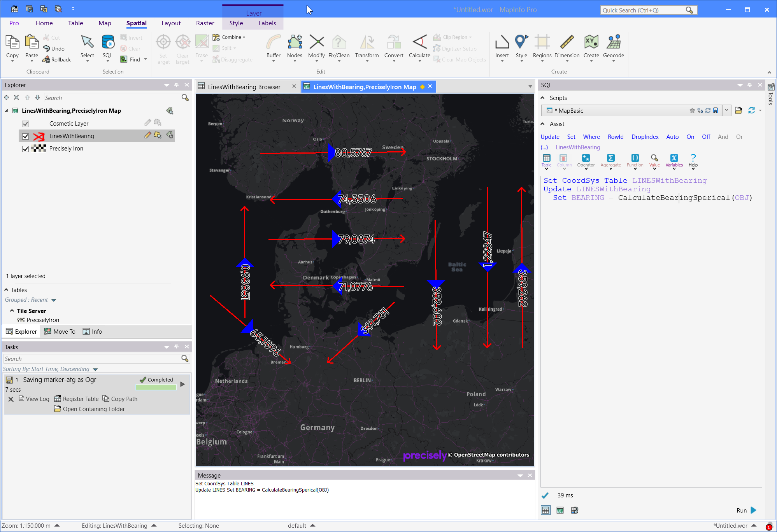The height and width of the screenshot is (532, 777).
Task: Collapse the Scripts section in SQL panel
Action: [543, 98]
